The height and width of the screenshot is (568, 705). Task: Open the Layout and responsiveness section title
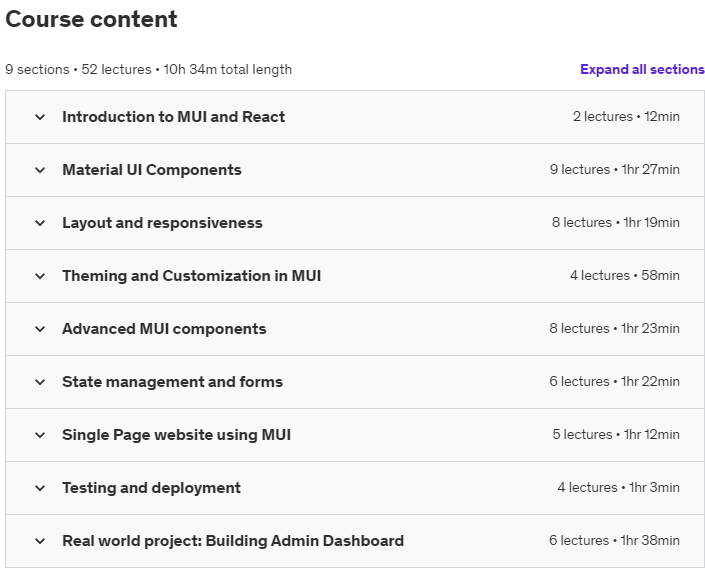click(162, 223)
